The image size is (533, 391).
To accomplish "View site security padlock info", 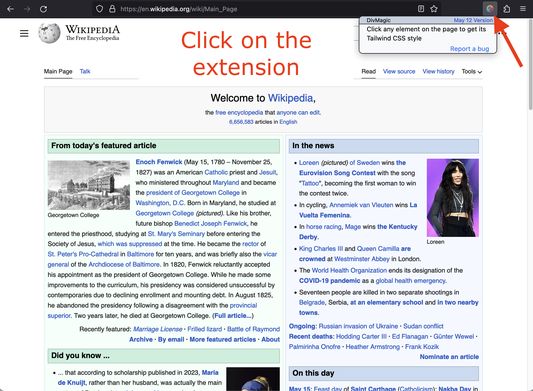I will tap(112, 9).
